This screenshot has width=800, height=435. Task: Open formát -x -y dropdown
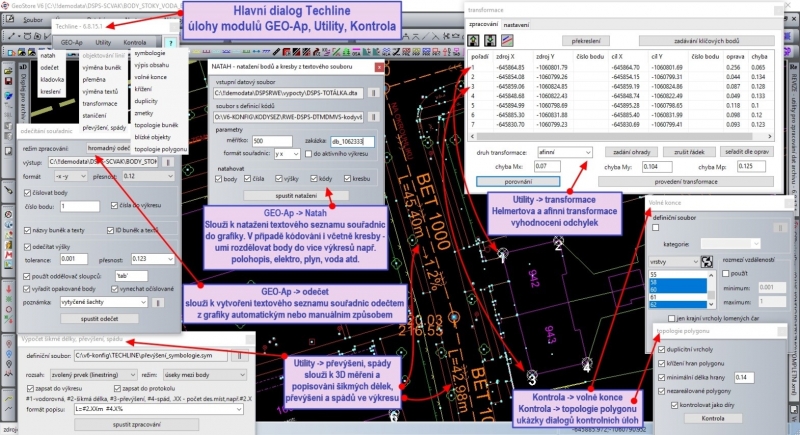[70, 176]
